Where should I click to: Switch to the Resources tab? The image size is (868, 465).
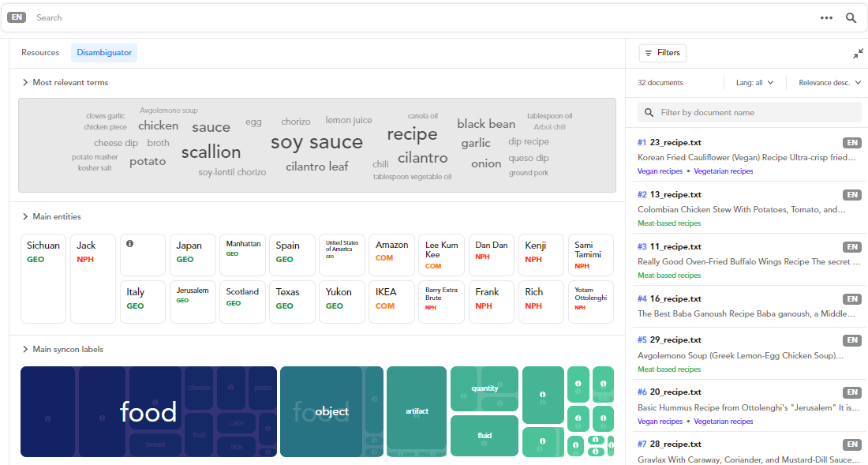[x=40, y=53]
